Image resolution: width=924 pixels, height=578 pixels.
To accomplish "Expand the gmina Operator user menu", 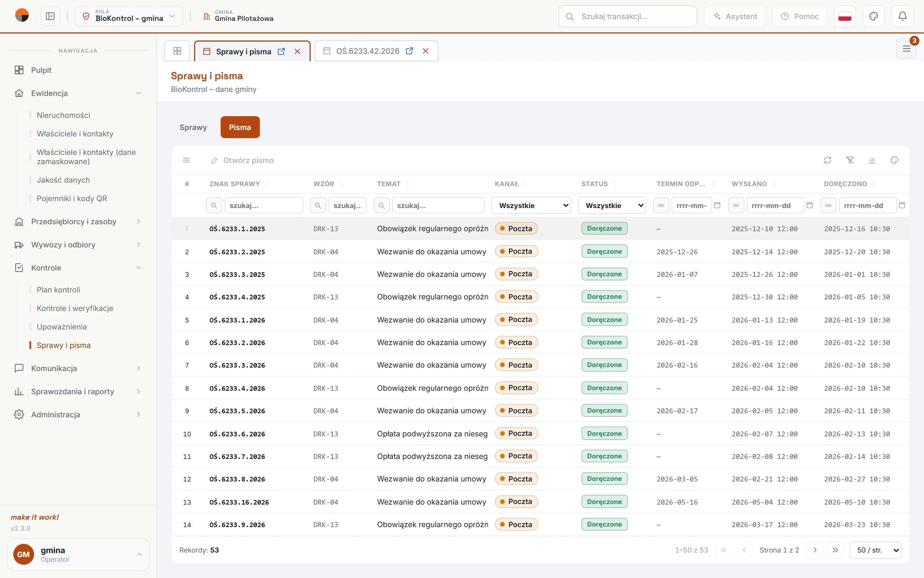I will 78,554.
